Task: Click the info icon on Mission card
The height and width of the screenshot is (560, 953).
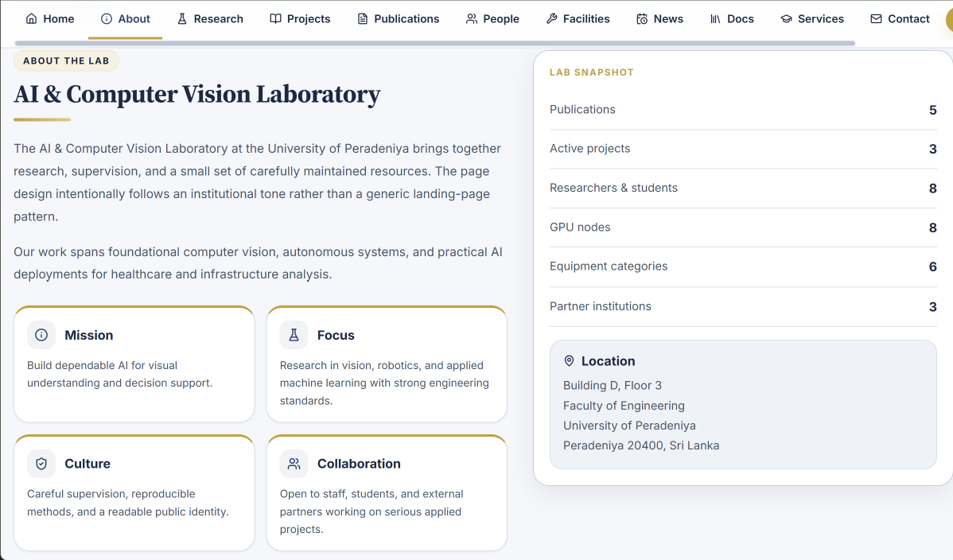Action: (x=41, y=335)
